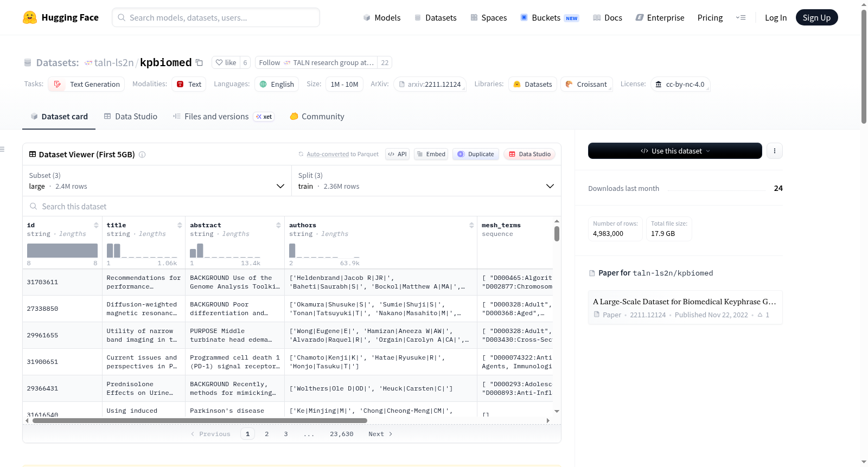Click the Search this dataset field
868x467 pixels.
(292, 206)
